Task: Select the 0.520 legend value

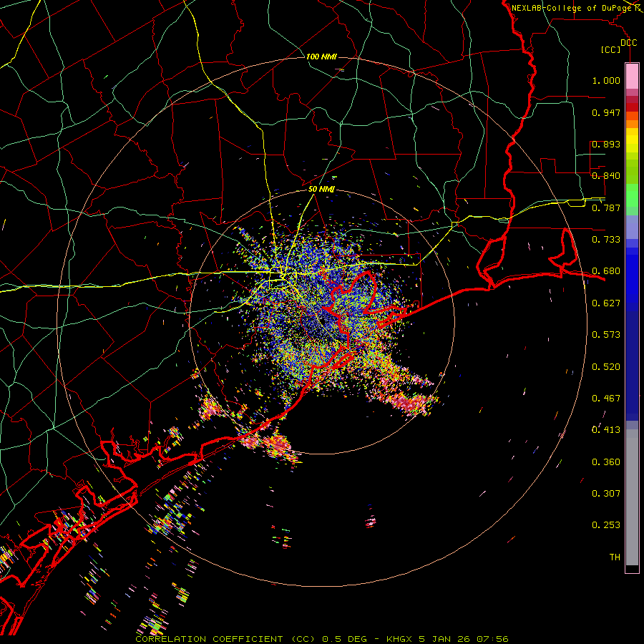Action: pyautogui.click(x=606, y=367)
